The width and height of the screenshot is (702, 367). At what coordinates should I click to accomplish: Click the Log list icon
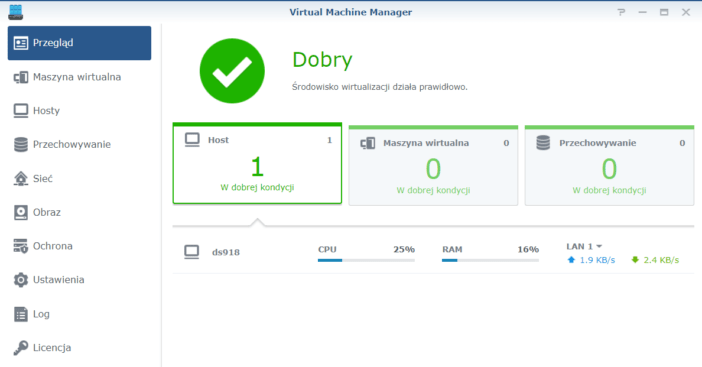21,314
